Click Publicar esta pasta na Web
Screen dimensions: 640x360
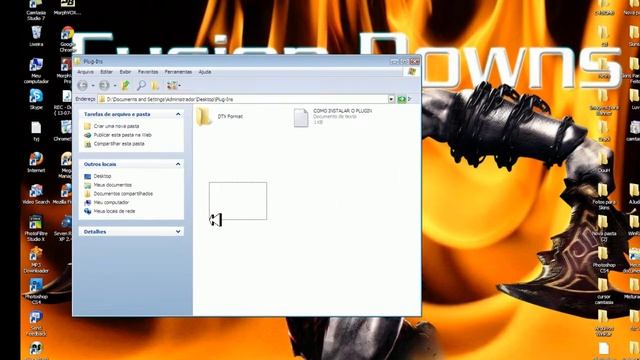[122, 135]
